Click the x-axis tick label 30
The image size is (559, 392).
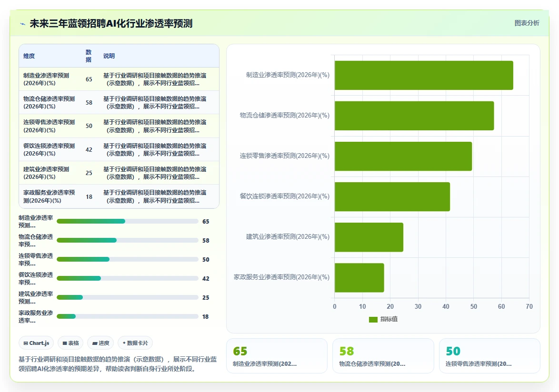(x=418, y=306)
